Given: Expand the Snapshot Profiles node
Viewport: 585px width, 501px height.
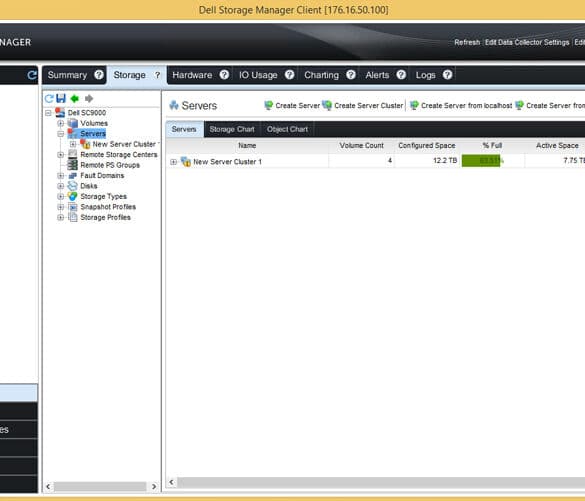Looking at the screenshot, I should (60, 207).
